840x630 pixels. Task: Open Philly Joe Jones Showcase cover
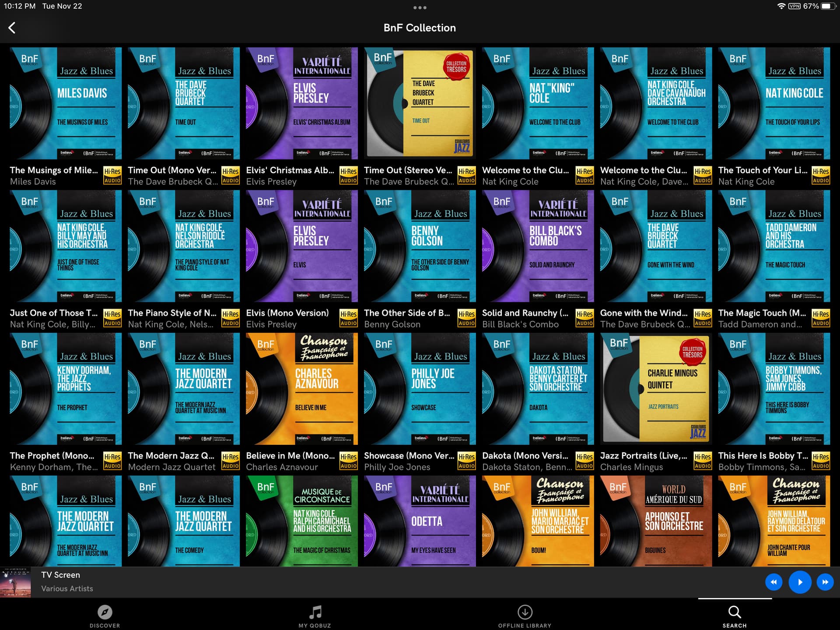420,389
